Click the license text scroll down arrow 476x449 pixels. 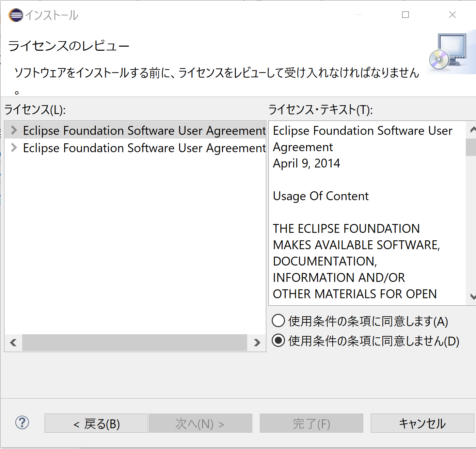tap(472, 296)
